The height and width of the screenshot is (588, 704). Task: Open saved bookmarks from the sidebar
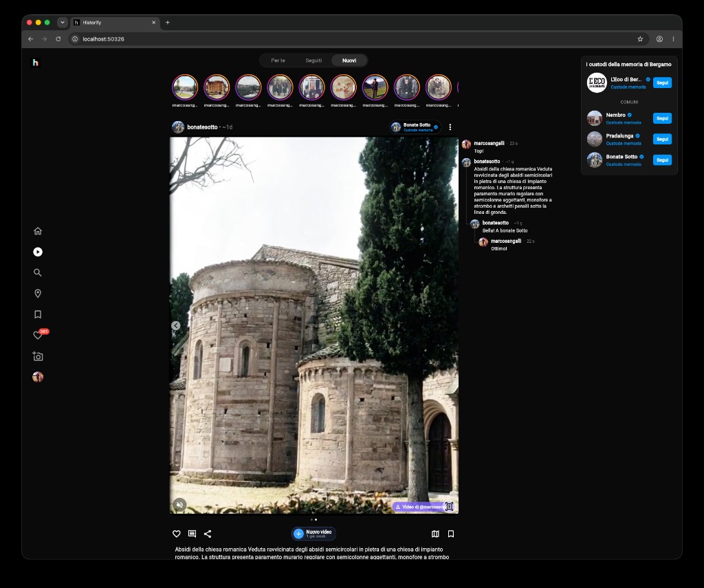pos(38,314)
